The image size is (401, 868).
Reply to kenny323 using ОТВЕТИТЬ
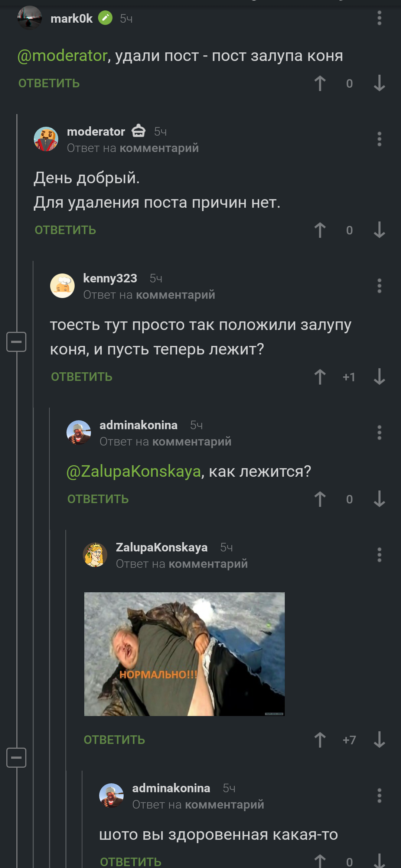click(82, 377)
